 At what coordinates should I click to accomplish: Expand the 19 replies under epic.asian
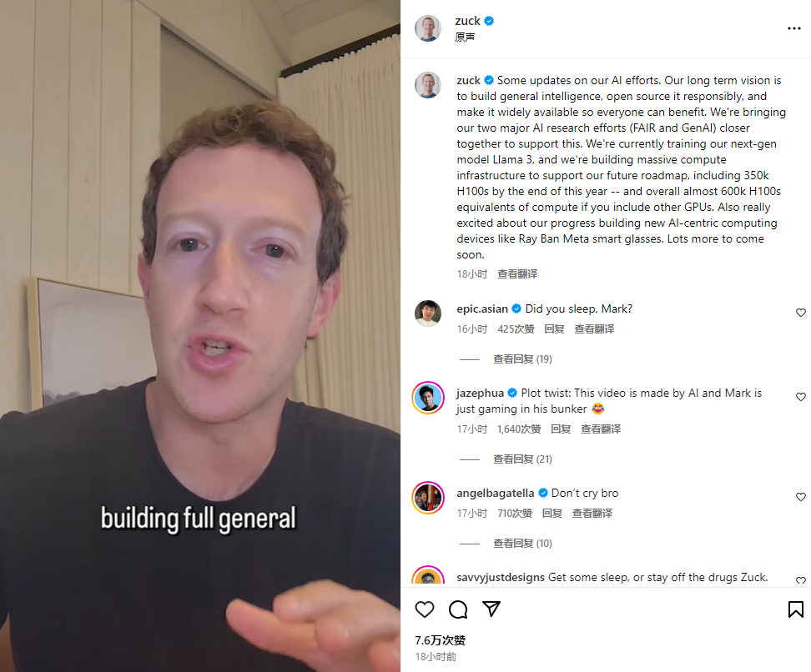522,359
